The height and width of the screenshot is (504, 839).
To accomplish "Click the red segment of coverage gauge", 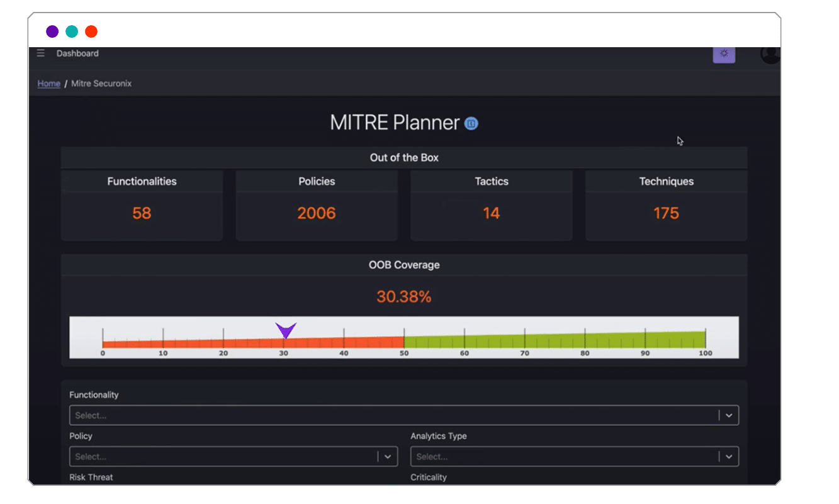I will [253, 343].
